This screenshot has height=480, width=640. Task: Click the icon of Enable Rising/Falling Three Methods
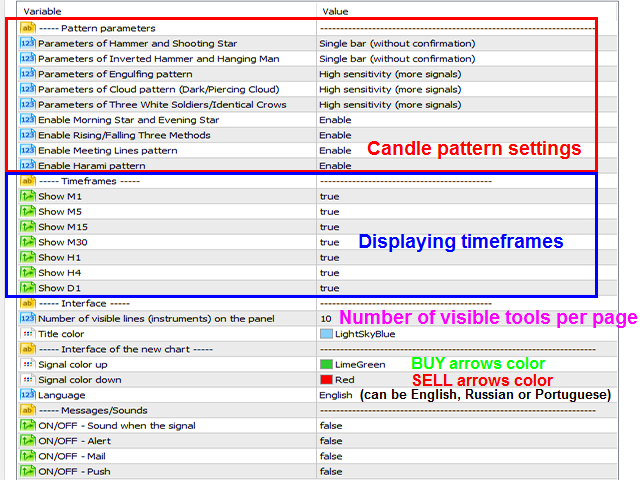27,135
